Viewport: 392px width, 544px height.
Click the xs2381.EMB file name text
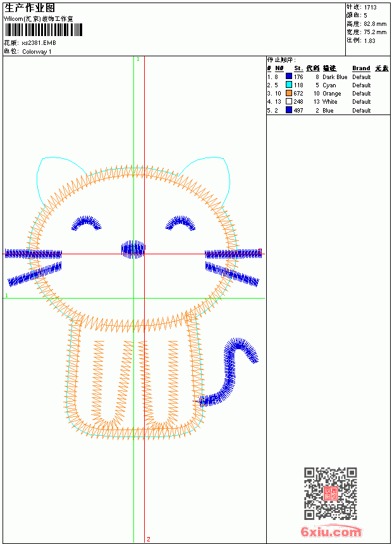tap(39, 43)
